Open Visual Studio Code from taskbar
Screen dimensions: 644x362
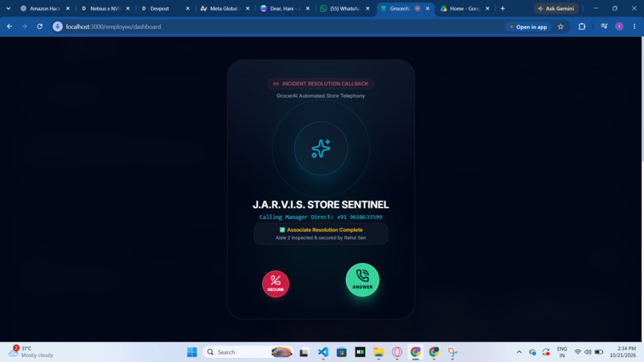point(324,352)
